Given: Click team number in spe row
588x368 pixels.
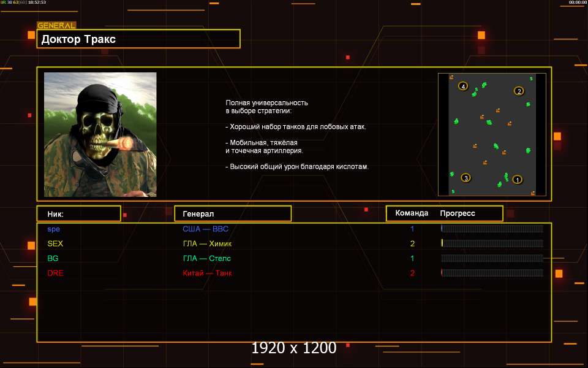Looking at the screenshot, I should [x=412, y=229].
